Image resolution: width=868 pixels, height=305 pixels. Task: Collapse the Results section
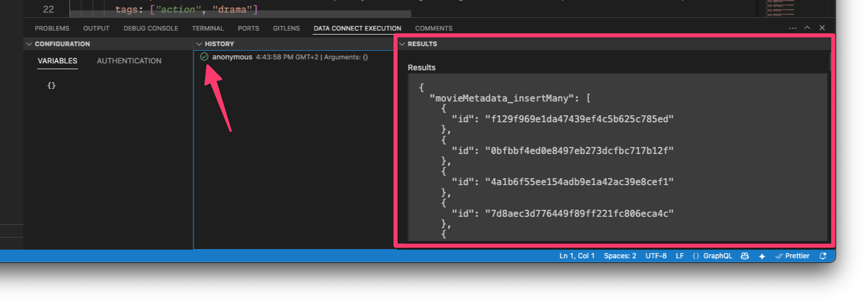[x=402, y=44]
